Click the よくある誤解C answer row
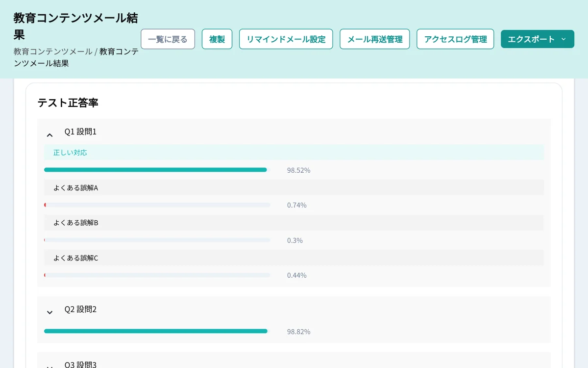The height and width of the screenshot is (368, 588). coord(294,258)
